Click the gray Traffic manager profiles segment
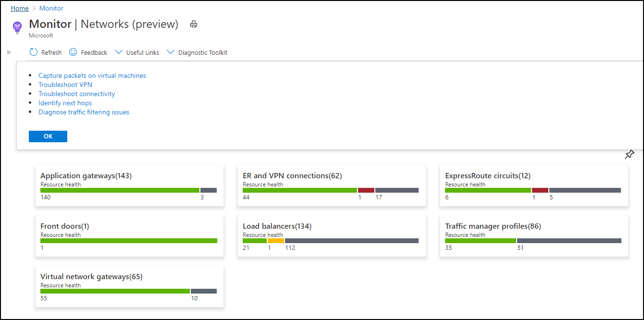Screen dimensions: 644x320 tap(569, 241)
